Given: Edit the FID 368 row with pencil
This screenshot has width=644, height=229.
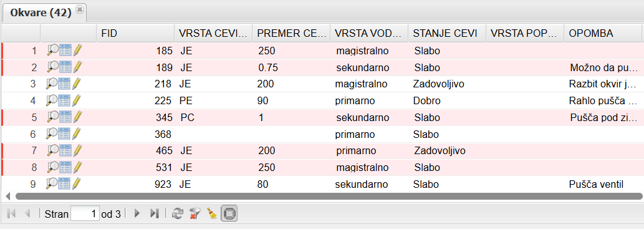Looking at the screenshot, I should coord(77,134).
